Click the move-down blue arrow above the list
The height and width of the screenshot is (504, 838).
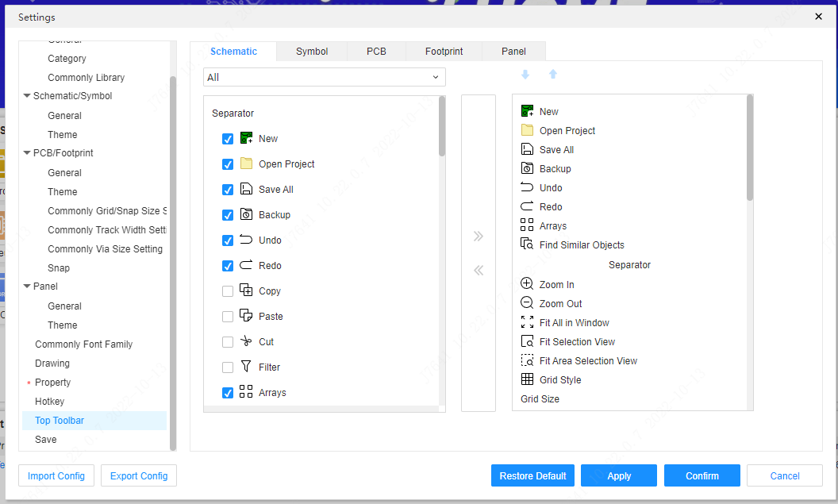525,74
